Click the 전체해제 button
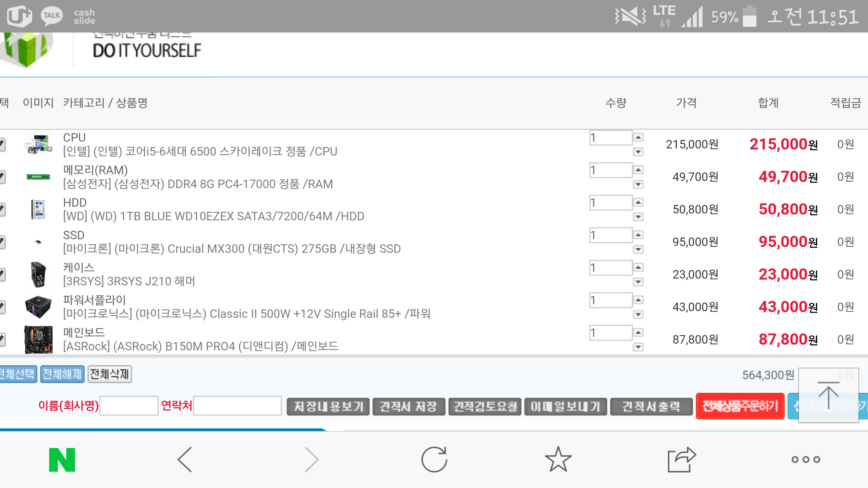Screen dimensions: 868x488 pos(62,374)
